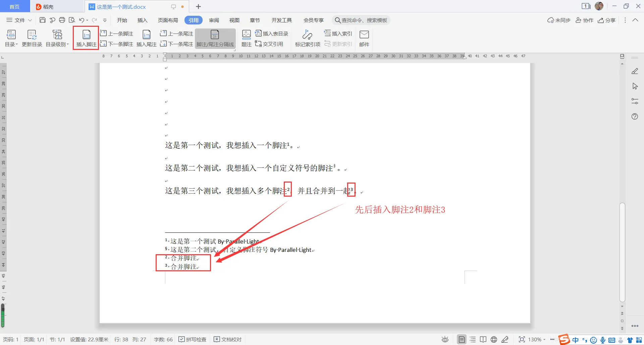The image size is (644, 345).
Task: Switch to Reading view (book) icon
Action: (x=483, y=339)
